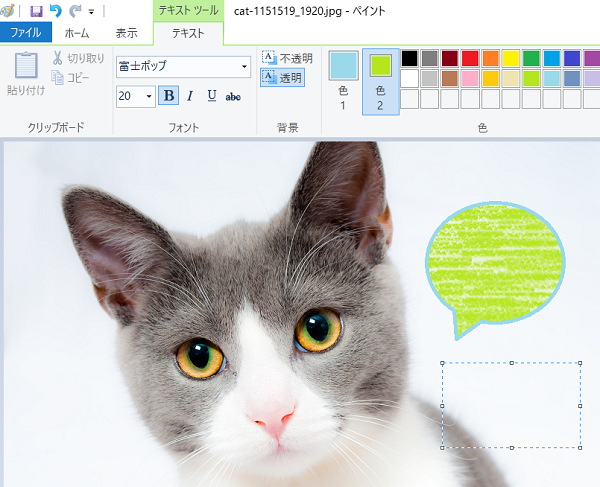Viewport: 600px width, 487px height.
Task: Open the font size dropdown showing 20
Action: 149,96
